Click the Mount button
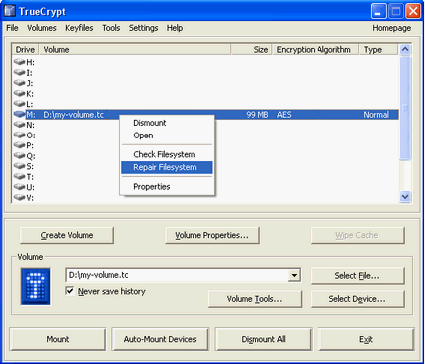 (x=58, y=339)
